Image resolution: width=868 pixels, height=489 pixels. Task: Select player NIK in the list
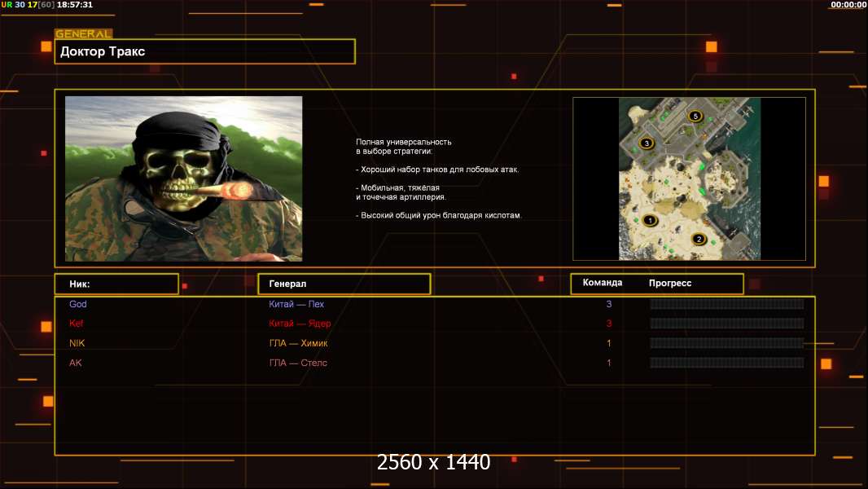[77, 343]
